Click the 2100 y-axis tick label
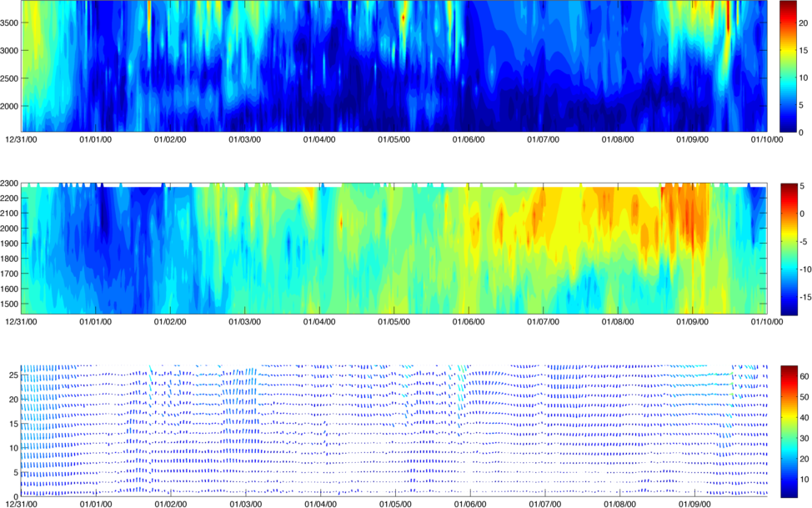812x508 pixels. click(x=9, y=213)
